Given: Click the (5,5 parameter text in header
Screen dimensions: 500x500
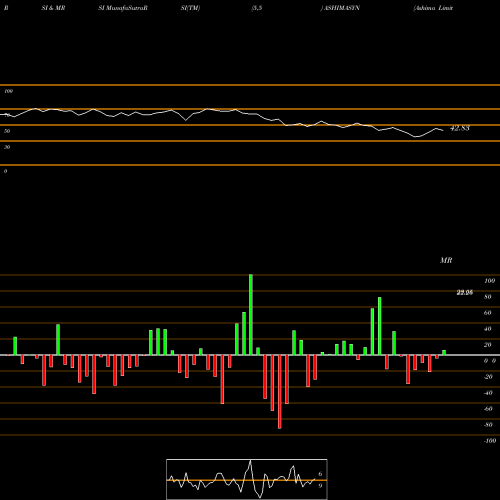Looking at the screenshot, I should (257, 8).
